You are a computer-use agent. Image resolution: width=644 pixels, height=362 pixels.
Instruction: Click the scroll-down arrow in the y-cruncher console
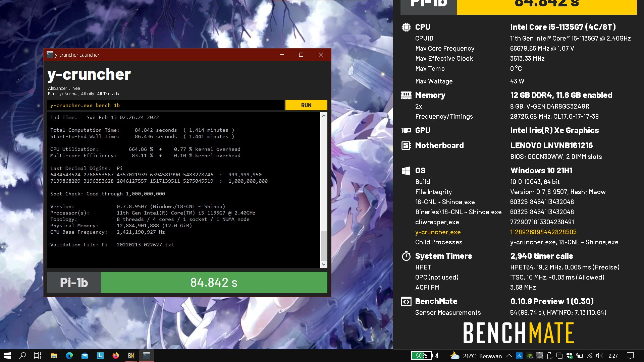coord(324,264)
